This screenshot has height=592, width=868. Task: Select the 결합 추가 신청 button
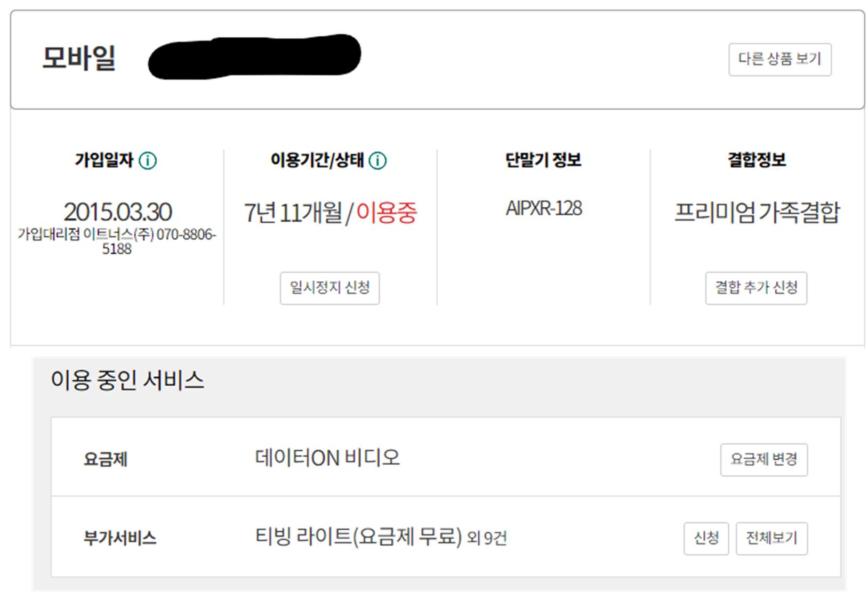pos(756,288)
